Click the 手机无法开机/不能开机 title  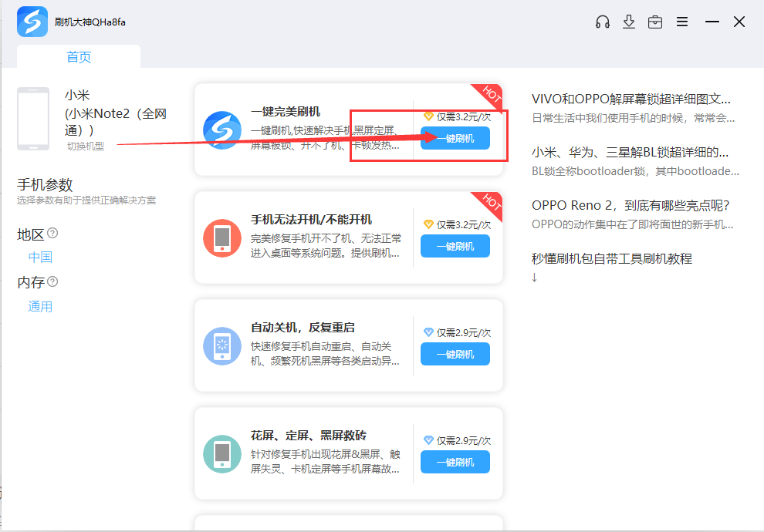(x=311, y=220)
